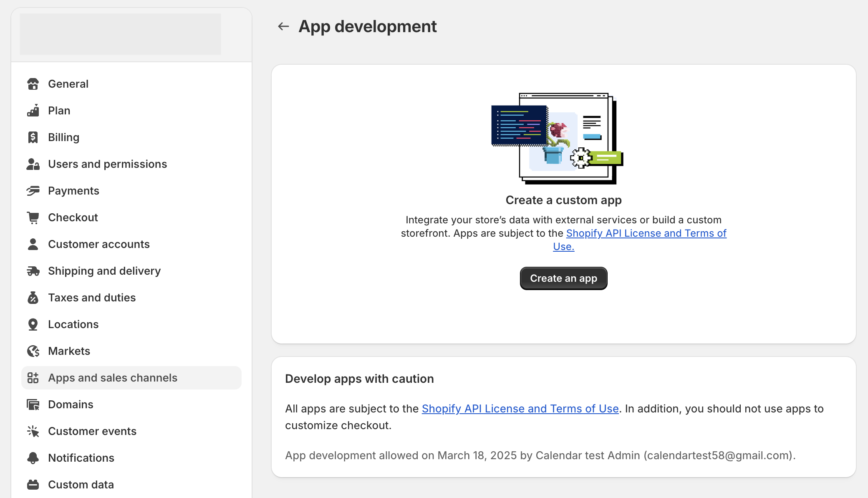The height and width of the screenshot is (498, 868).
Task: Click the General store icon
Action: click(x=33, y=84)
